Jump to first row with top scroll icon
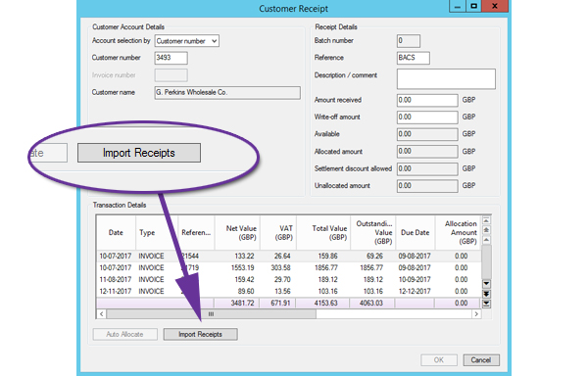The height and width of the screenshot is (376, 588). 486,220
